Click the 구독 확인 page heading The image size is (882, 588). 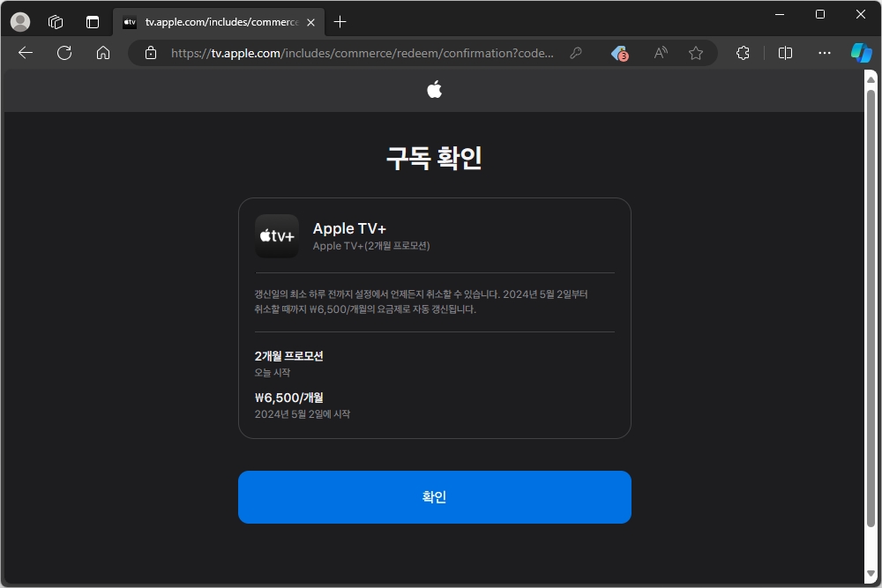[x=434, y=158]
